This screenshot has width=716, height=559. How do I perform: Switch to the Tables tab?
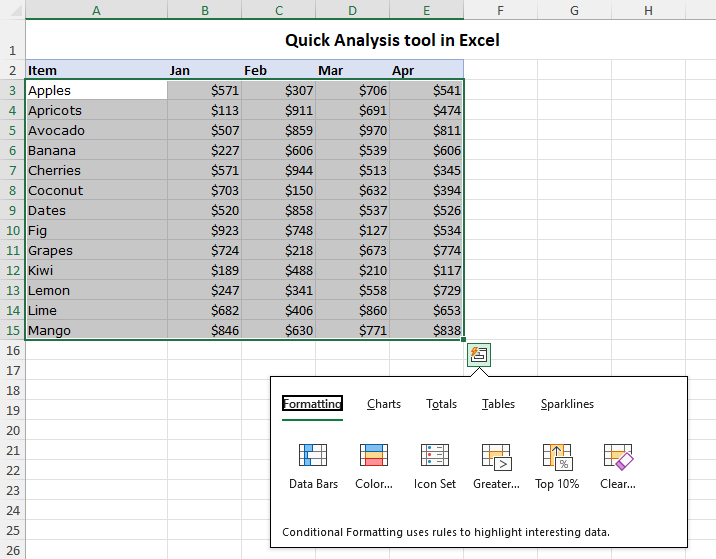point(498,404)
